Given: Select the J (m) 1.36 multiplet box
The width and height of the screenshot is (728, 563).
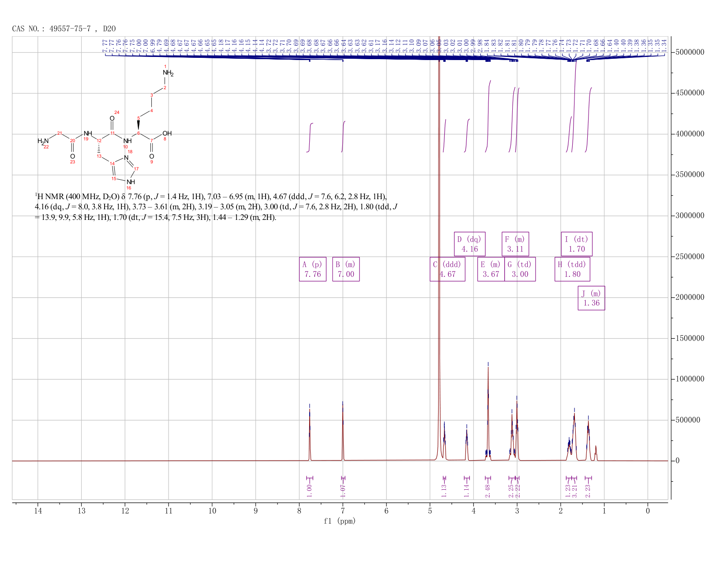Looking at the screenshot, I should (x=591, y=298).
